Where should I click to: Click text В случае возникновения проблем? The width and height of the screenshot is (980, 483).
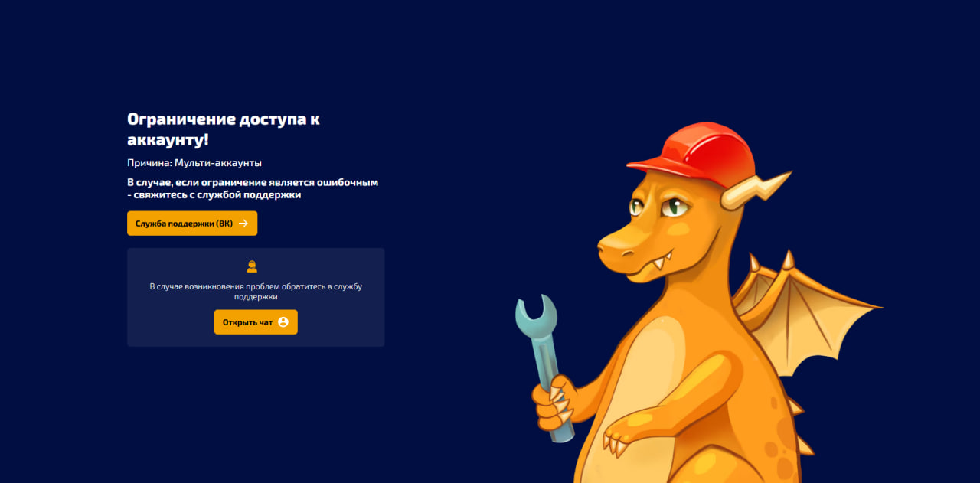tap(256, 292)
